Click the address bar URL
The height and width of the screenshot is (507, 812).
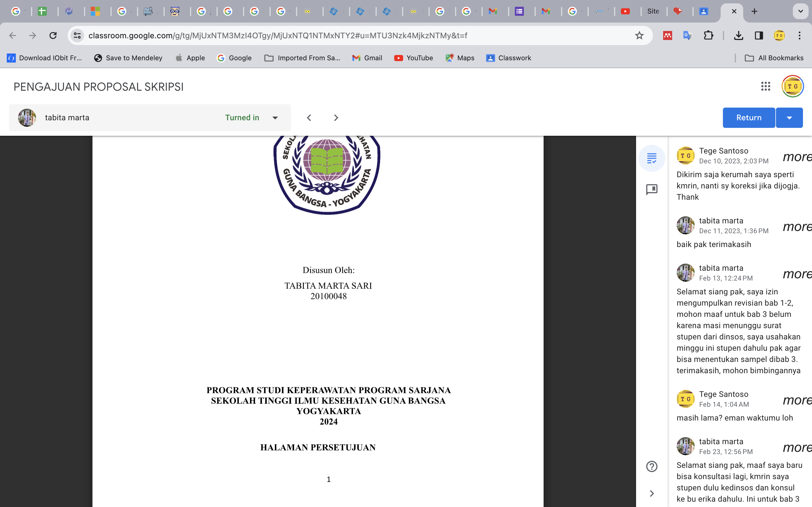tap(277, 35)
